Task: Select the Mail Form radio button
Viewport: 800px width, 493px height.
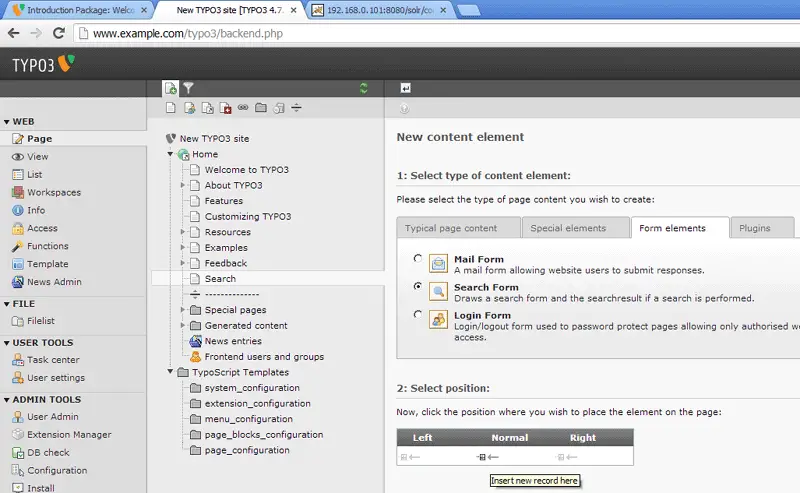Action: 418,258
